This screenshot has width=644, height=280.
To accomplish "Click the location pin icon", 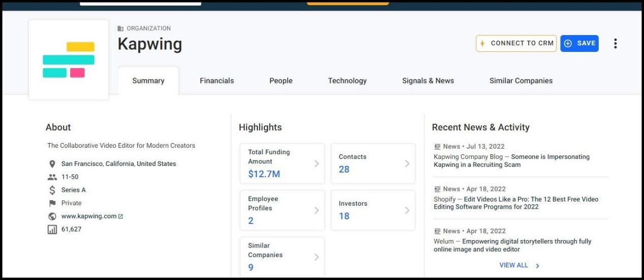I will coord(52,164).
